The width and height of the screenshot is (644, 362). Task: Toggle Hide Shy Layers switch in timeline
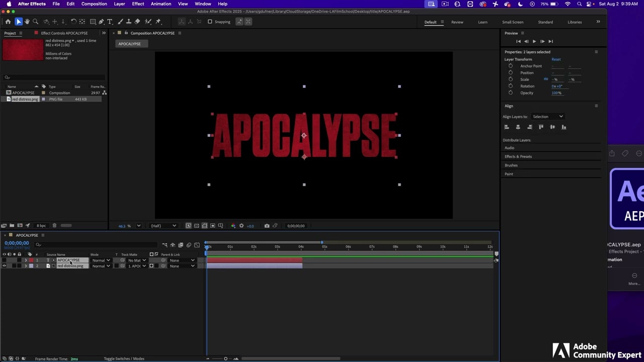[173, 245]
